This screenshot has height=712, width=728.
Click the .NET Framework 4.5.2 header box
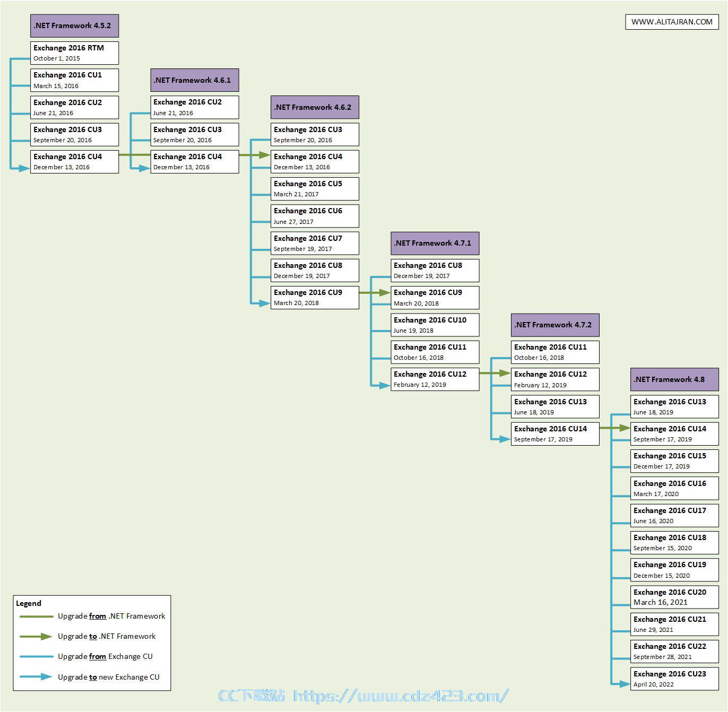pyautogui.click(x=74, y=25)
